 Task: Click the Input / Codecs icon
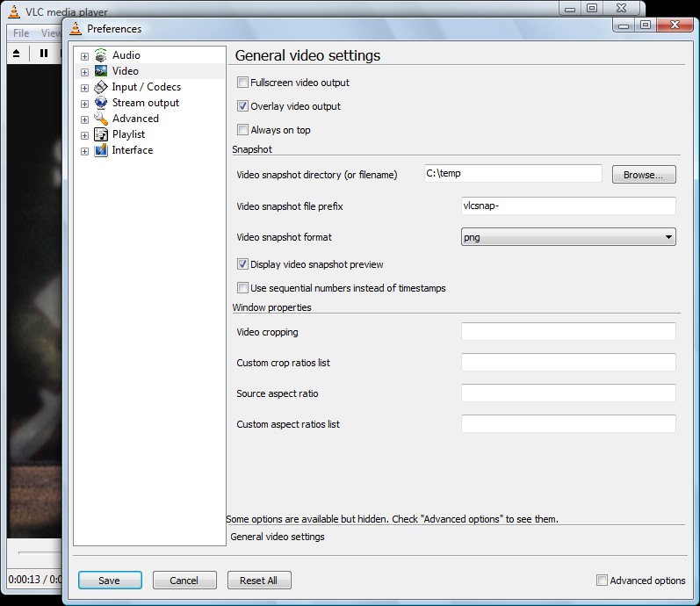coord(101,87)
